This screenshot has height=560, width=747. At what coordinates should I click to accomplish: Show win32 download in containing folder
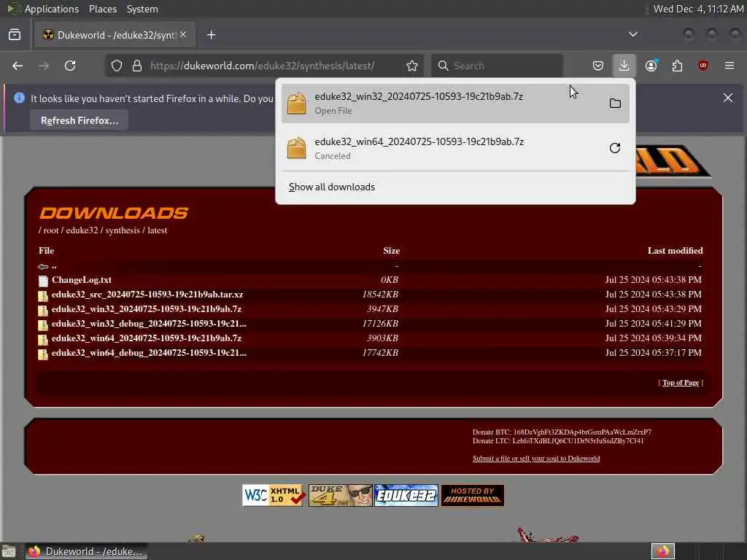pyautogui.click(x=615, y=104)
